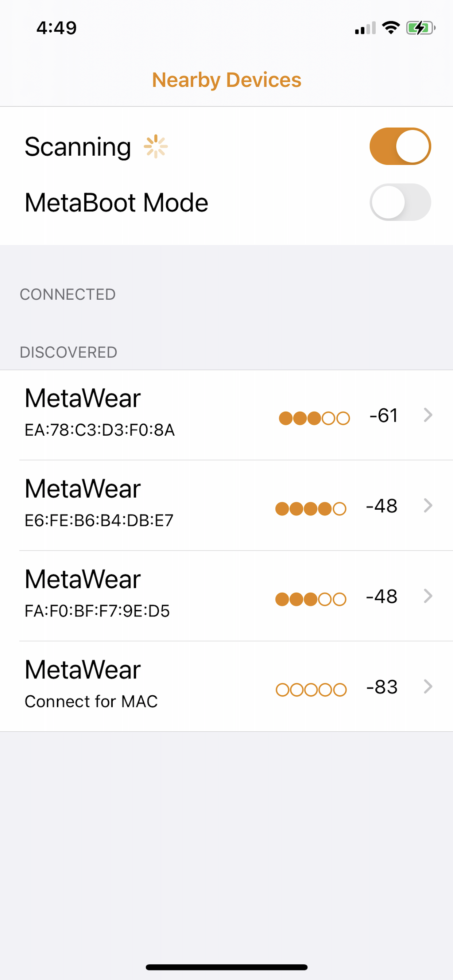Tap empty signal dots of Connect for MAC device
Image resolution: width=453 pixels, height=980 pixels.
[x=311, y=690]
